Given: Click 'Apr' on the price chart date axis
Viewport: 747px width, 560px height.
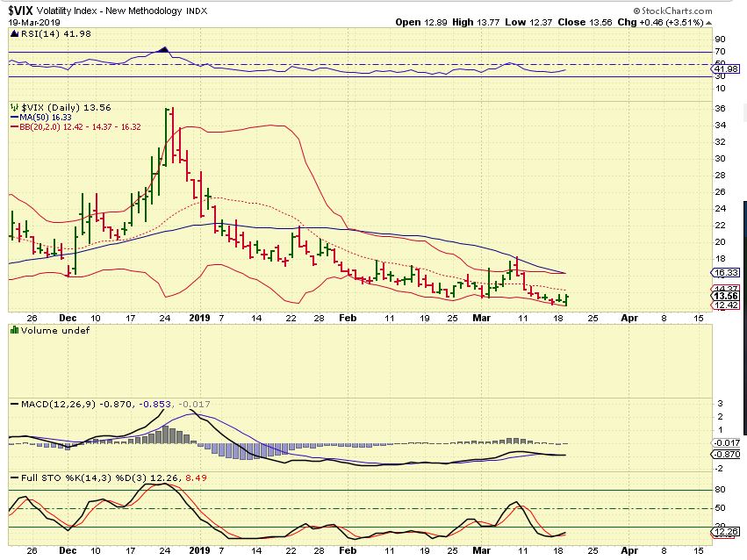Looking at the screenshot, I should (629, 318).
